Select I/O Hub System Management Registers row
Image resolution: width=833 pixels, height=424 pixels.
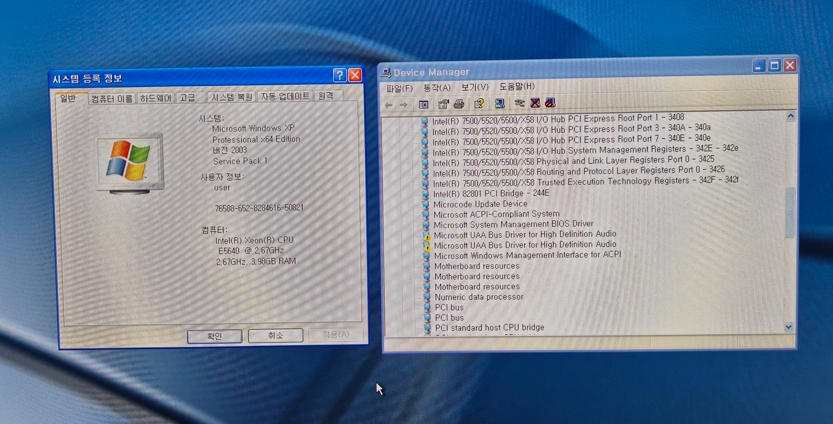585,150
